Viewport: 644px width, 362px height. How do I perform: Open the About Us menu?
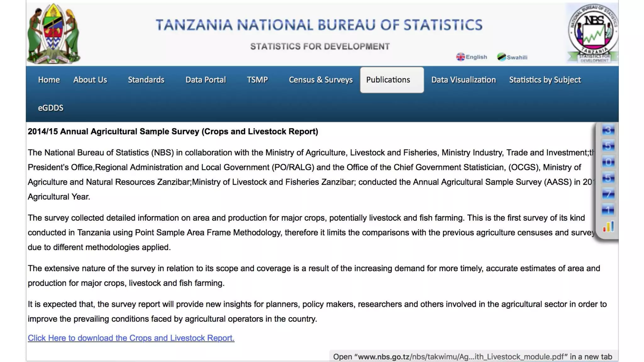tap(90, 80)
